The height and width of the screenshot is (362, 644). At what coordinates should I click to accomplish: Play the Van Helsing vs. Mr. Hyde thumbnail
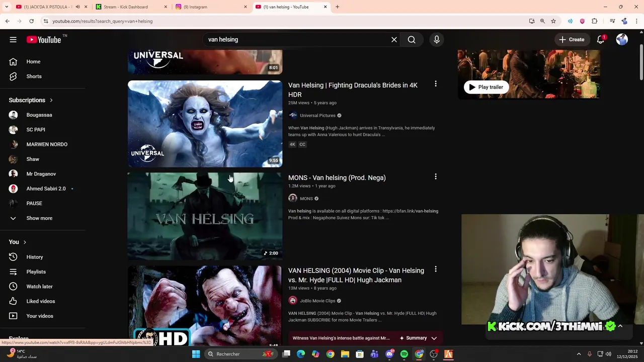tap(205, 306)
